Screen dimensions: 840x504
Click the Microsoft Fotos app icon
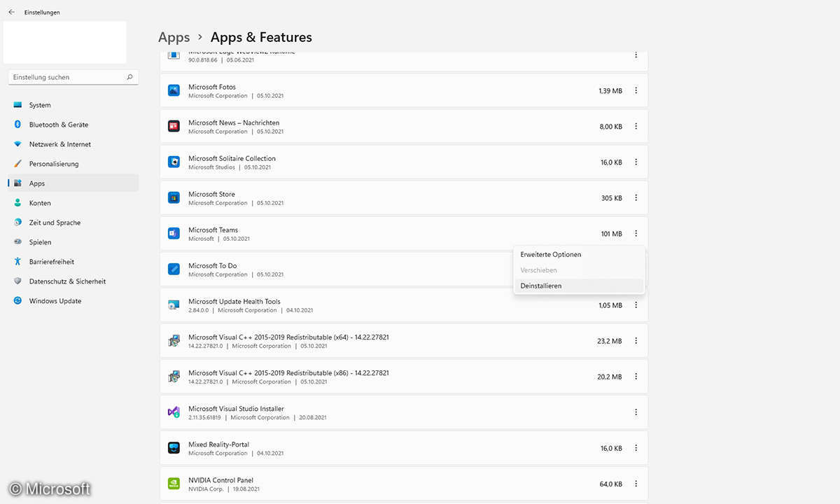click(x=174, y=90)
